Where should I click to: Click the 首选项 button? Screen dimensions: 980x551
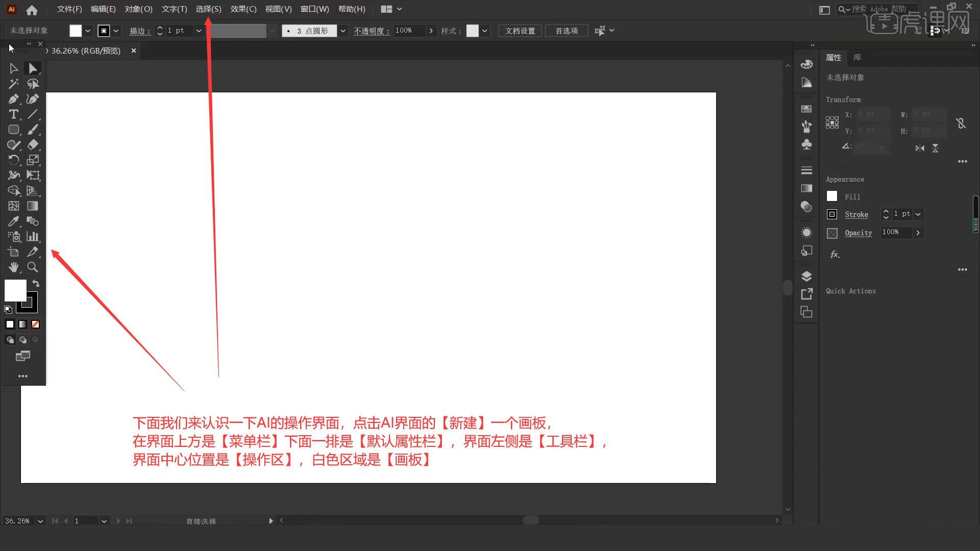pyautogui.click(x=566, y=30)
